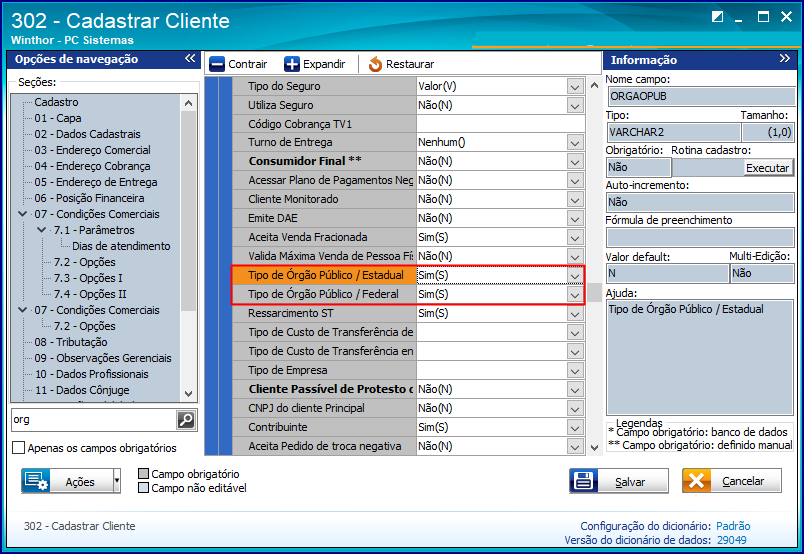Click the field grid scroll up arrow
The height and width of the screenshot is (554, 804).
[594, 85]
